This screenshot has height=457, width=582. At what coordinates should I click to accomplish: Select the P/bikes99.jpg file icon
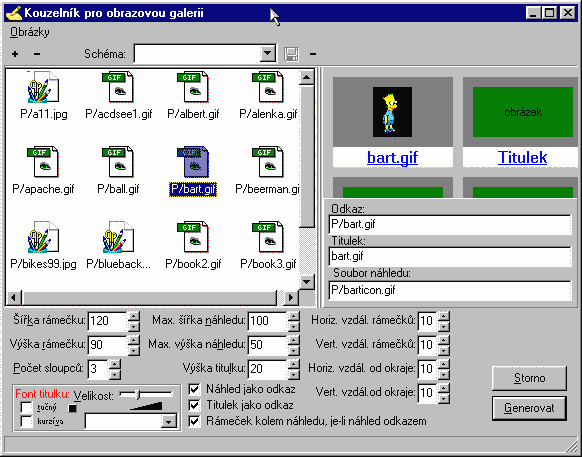point(43,237)
